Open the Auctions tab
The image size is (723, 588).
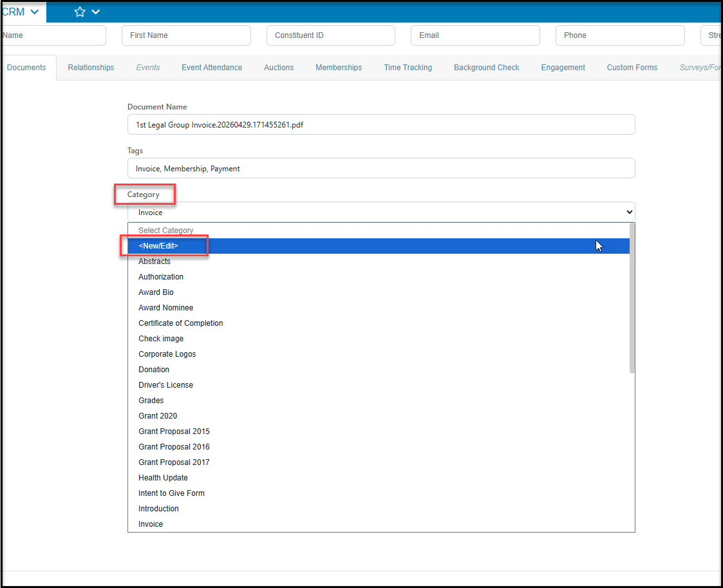279,68
